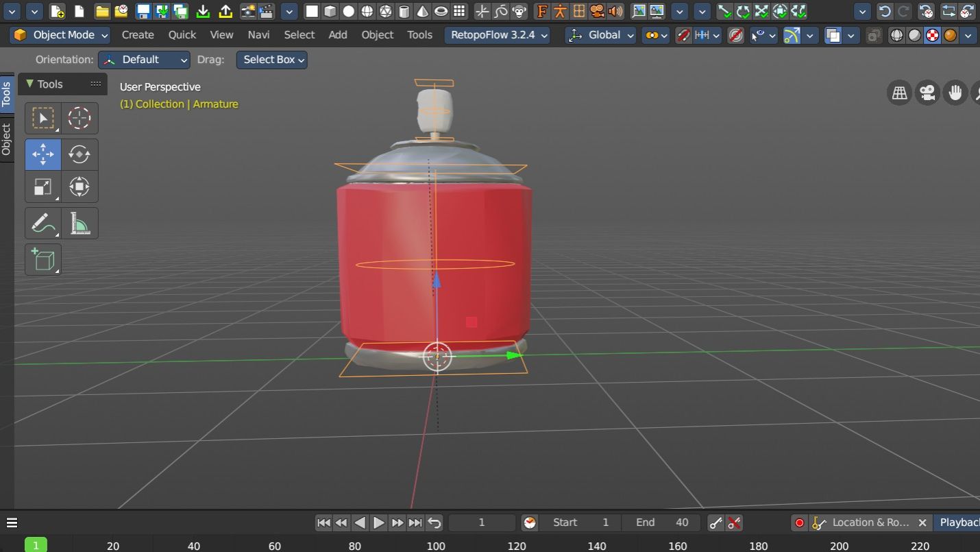Click the camera view icon
The image size is (980, 552).
tap(928, 93)
